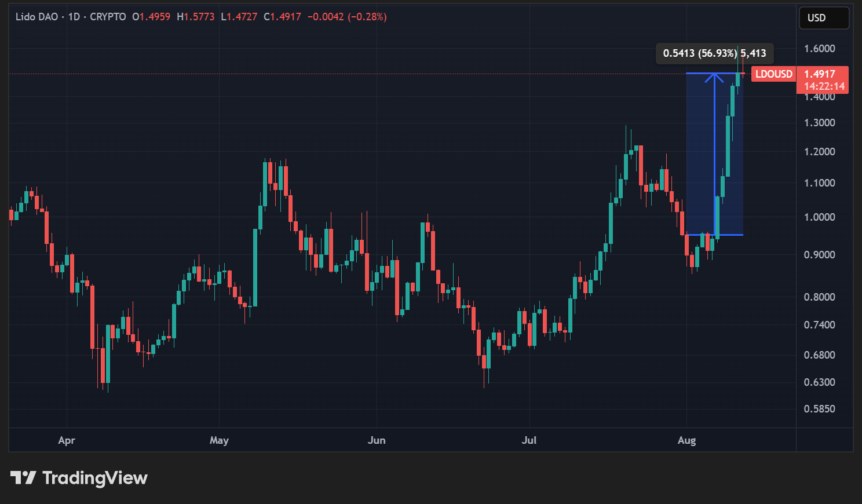Click the Jul label on time axis
This screenshot has width=862, height=504.
click(529, 440)
